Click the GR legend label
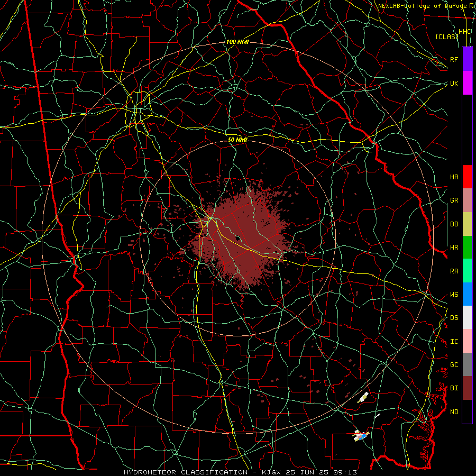476x476 pixels. (454, 200)
